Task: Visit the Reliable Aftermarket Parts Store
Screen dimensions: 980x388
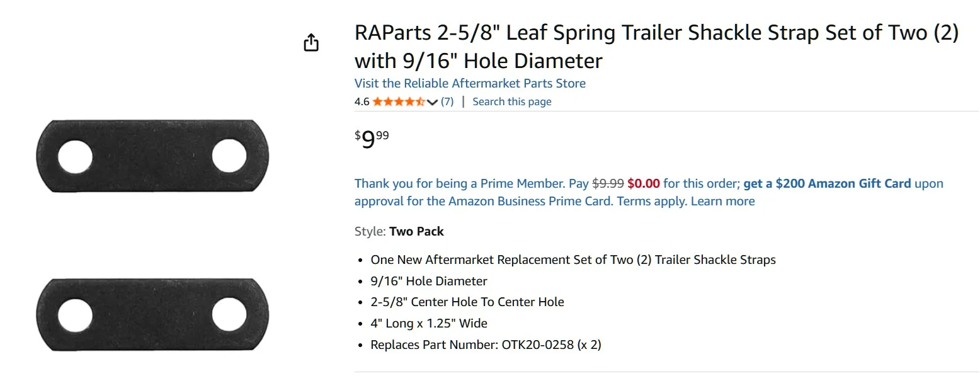Action: coord(469,83)
